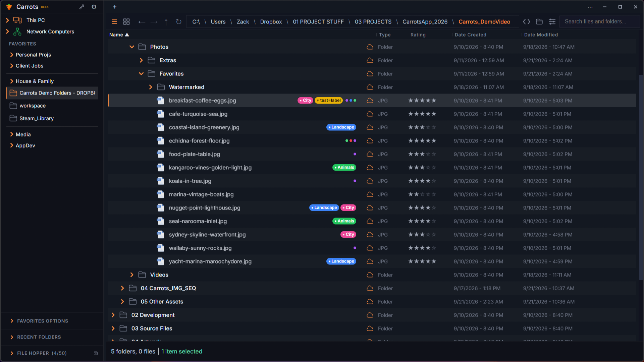Click the City label on breakfast-coffee-eggs.jpg

[x=305, y=101]
